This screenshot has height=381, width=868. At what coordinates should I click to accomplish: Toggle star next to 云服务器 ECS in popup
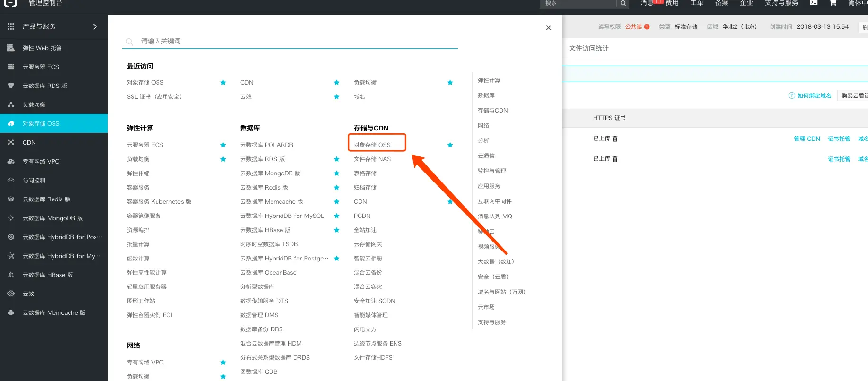[x=223, y=145]
